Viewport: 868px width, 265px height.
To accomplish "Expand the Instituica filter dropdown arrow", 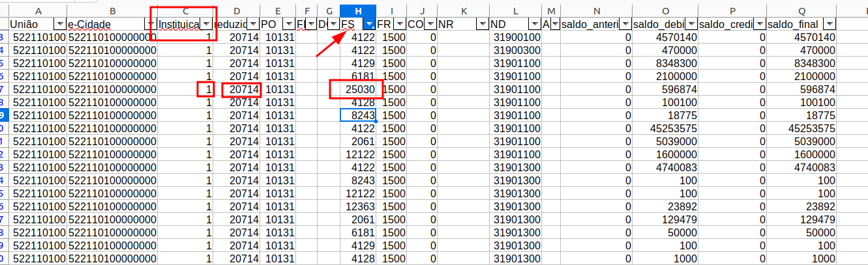I will 207,24.
